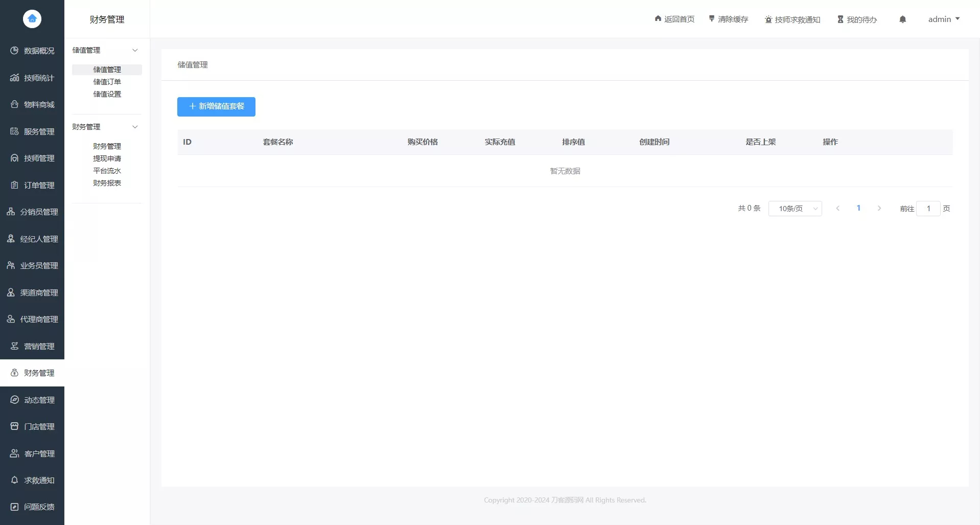Open 储值订单 submenu item
The height and width of the screenshot is (525, 980).
pos(107,82)
